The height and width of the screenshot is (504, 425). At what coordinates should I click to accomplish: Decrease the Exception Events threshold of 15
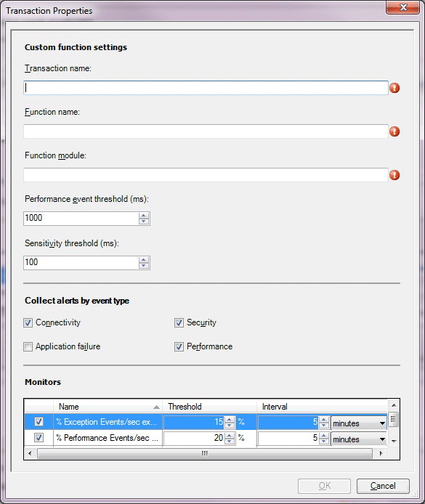pos(230,426)
